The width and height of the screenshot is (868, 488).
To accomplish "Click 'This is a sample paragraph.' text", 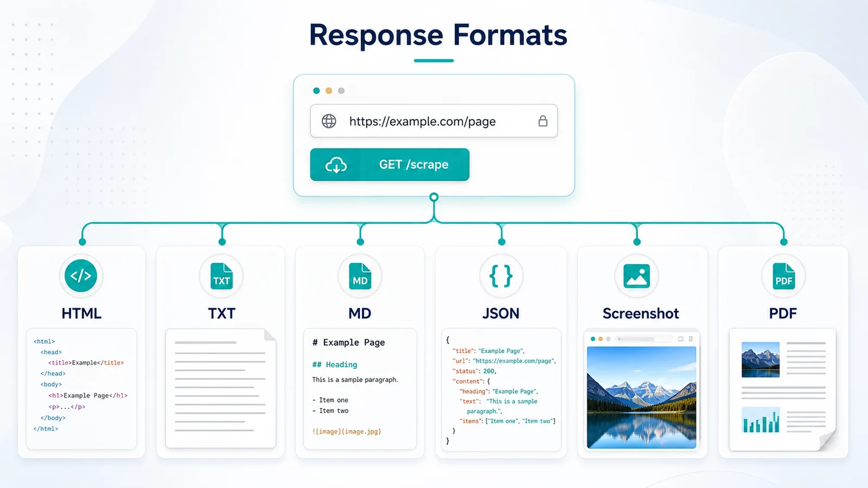I will click(x=355, y=380).
